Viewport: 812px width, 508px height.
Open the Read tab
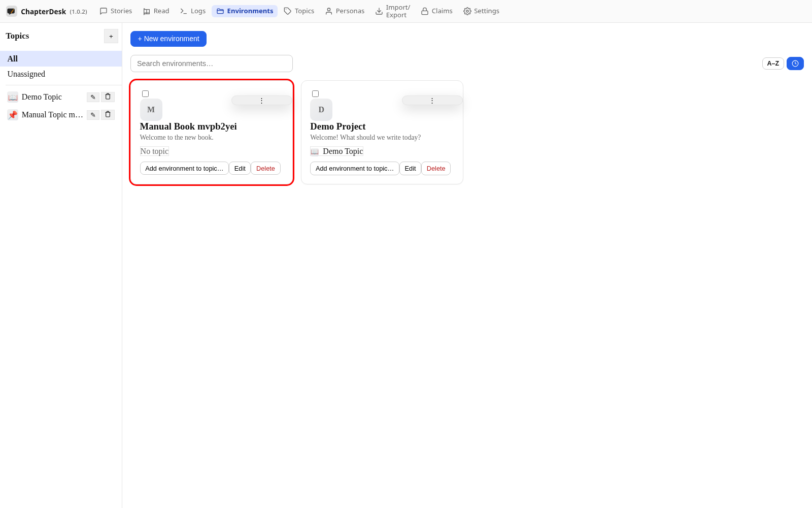point(156,11)
